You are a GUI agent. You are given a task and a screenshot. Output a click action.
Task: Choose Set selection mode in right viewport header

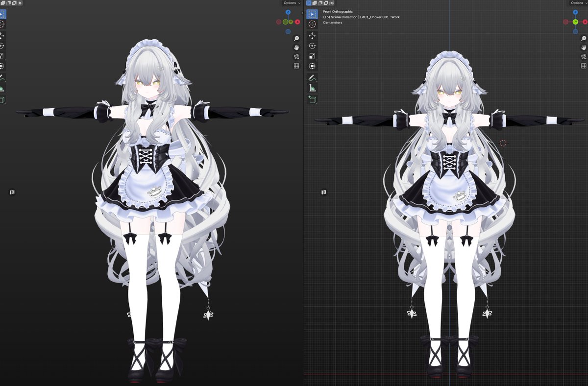309,3
